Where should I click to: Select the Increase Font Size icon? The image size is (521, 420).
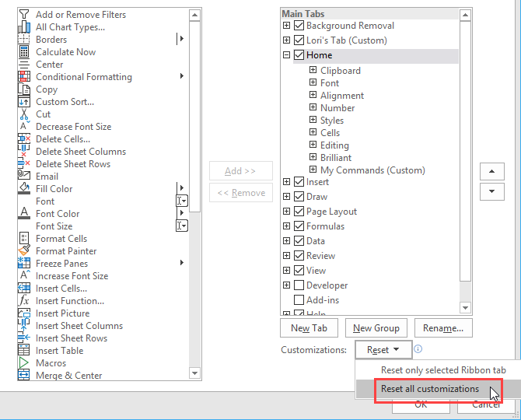(24, 275)
